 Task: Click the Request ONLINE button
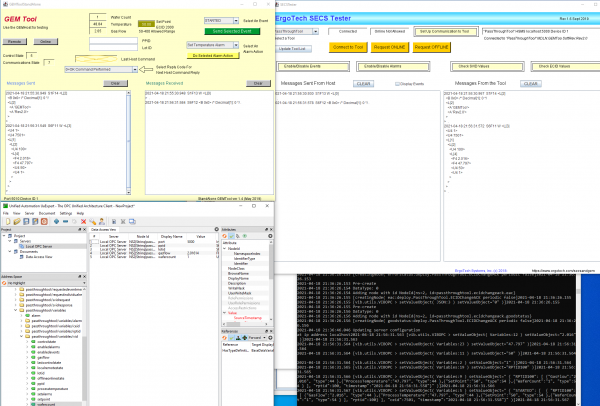tap(389, 47)
